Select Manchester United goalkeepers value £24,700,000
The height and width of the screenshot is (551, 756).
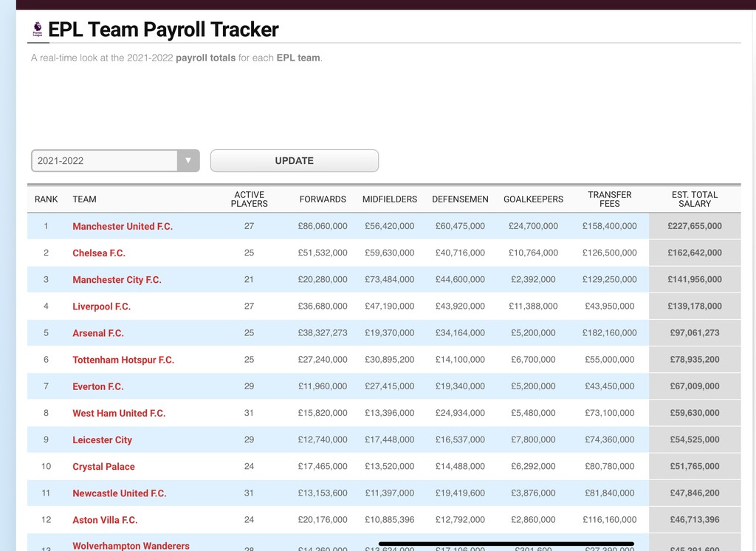(x=533, y=226)
